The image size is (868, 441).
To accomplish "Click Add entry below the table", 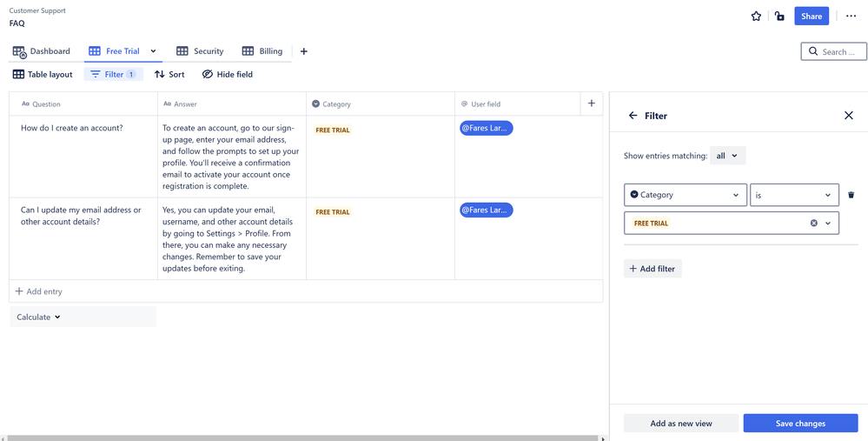I will (39, 291).
